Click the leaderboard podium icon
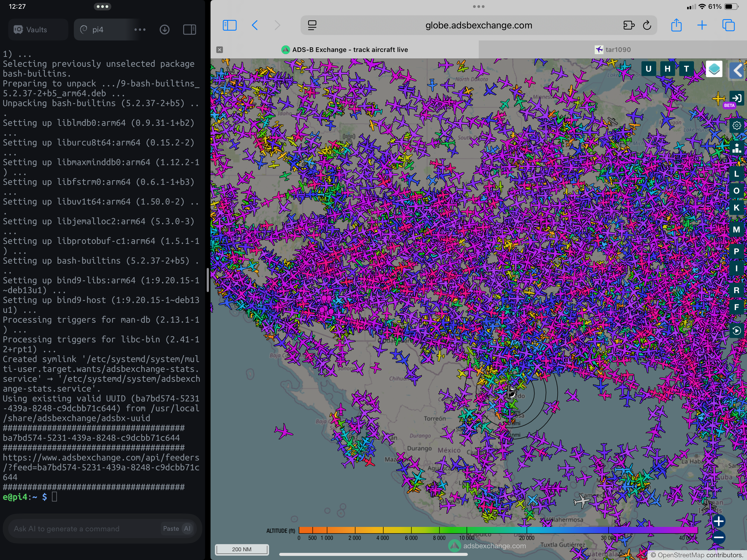The image size is (747, 560). [x=737, y=148]
